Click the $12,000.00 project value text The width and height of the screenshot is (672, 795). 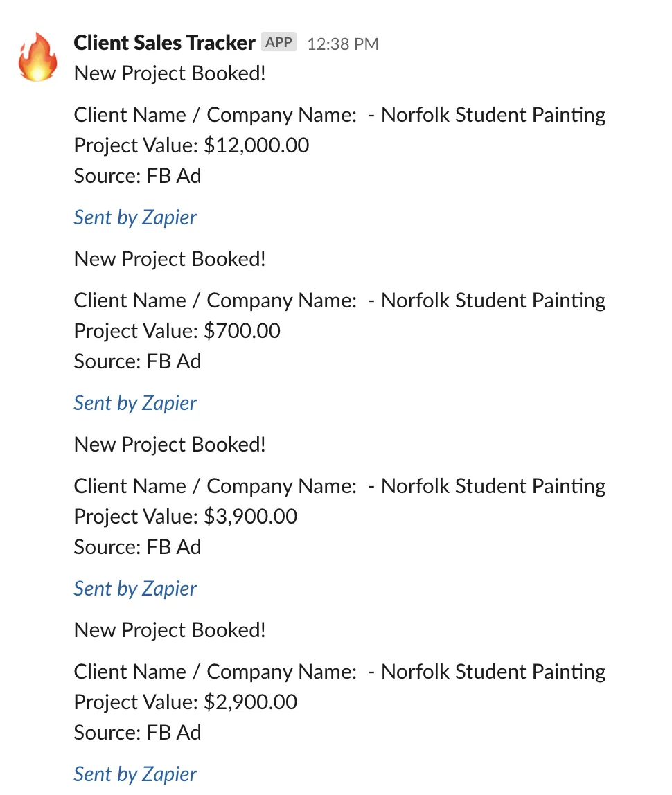pyautogui.click(x=256, y=145)
